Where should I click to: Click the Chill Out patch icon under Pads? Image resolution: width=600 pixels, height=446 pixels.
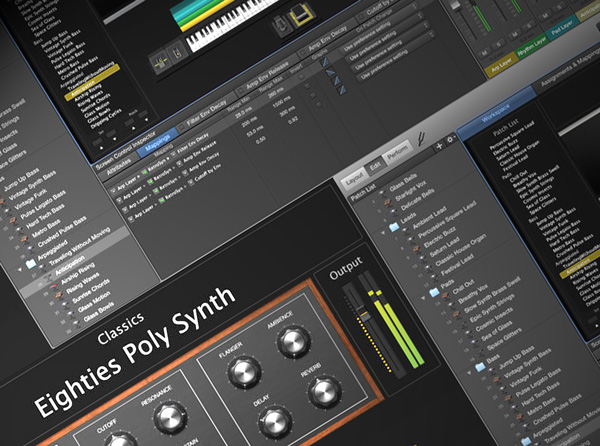[x=445, y=296]
